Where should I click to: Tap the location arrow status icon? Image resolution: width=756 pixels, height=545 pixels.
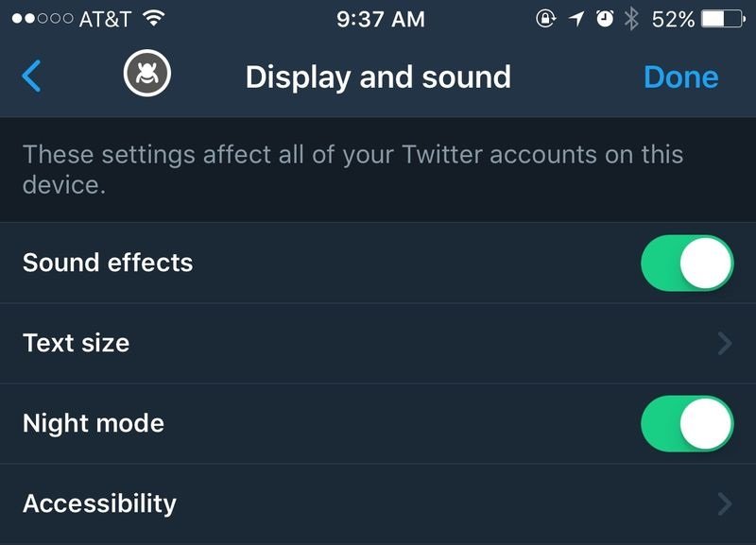tap(576, 19)
